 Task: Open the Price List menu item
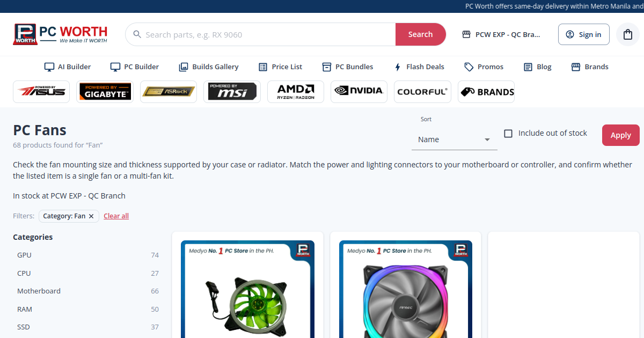point(281,67)
